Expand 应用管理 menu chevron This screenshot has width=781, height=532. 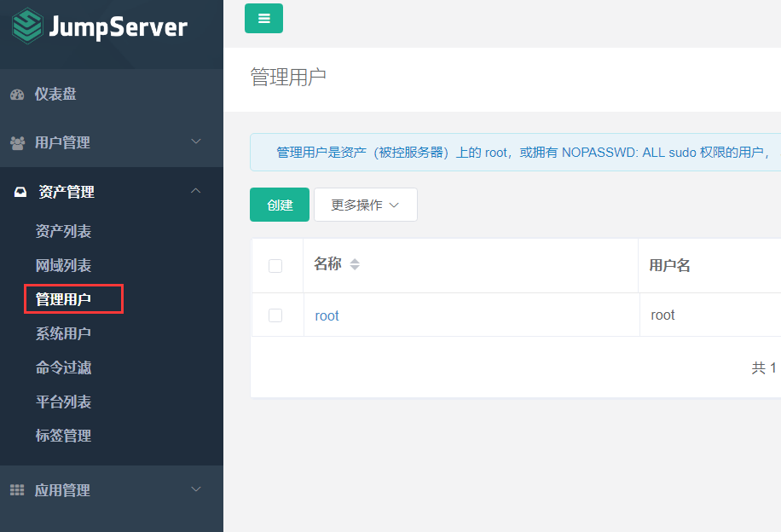(196, 489)
